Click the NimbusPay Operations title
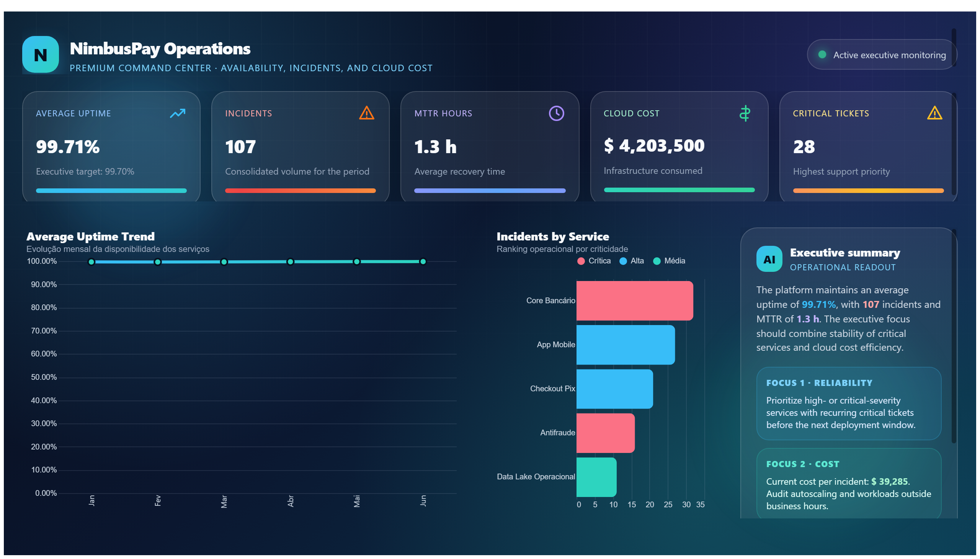 tap(160, 49)
